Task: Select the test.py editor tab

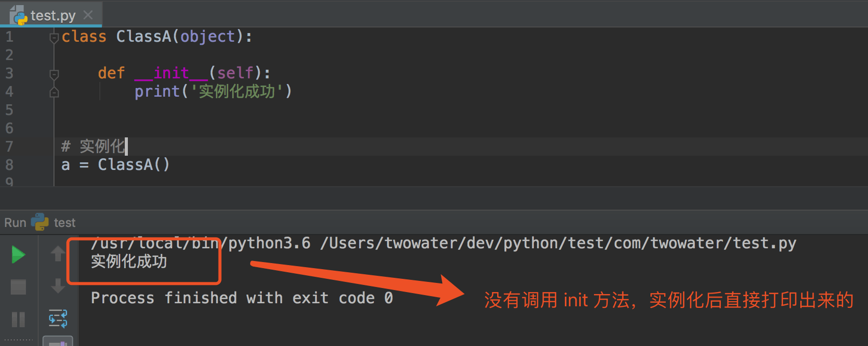Action: (x=52, y=15)
